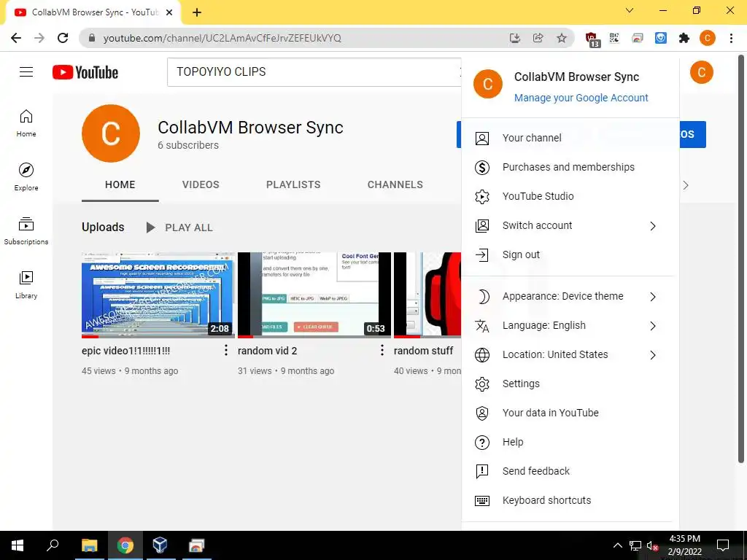
Task: Expand Appearance: Device theme submenu
Action: [x=567, y=296]
